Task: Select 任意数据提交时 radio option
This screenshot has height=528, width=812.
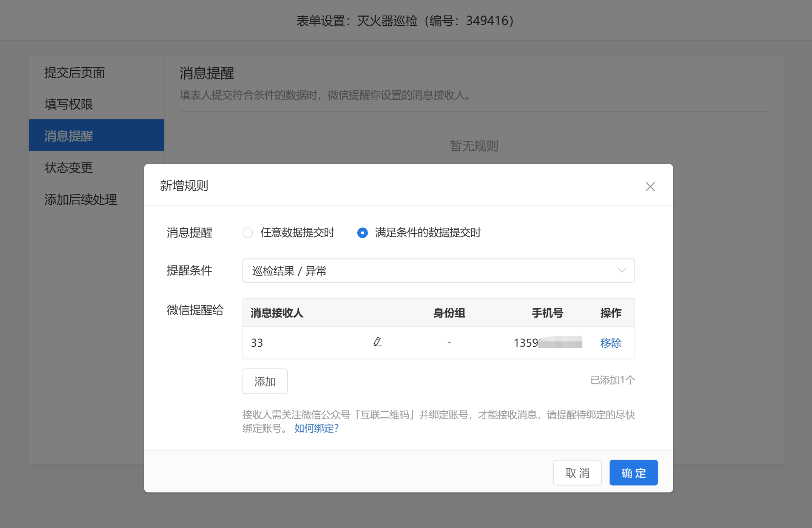Action: [248, 233]
